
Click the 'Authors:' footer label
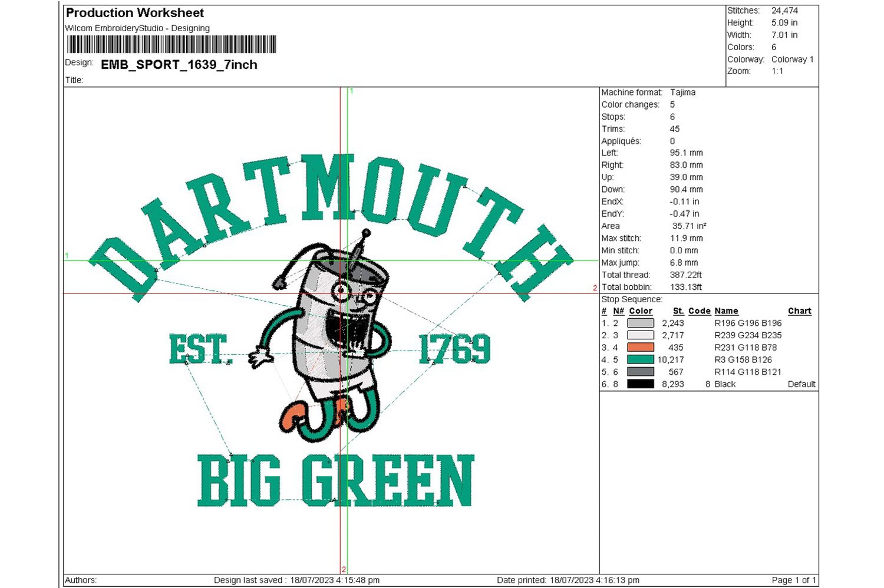tap(81, 580)
